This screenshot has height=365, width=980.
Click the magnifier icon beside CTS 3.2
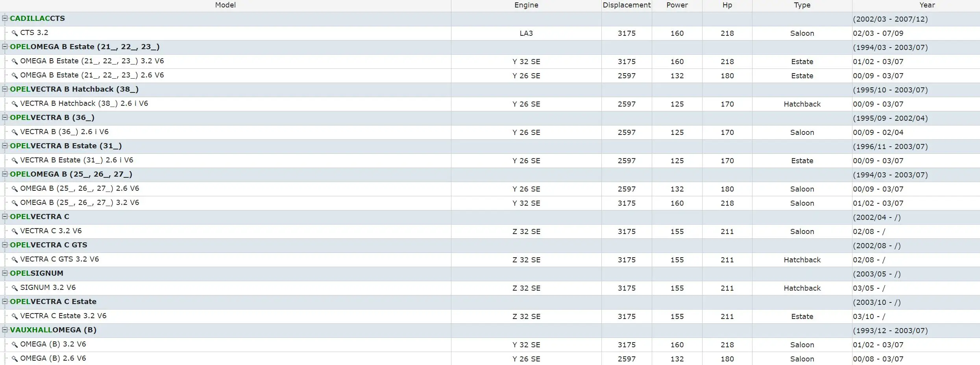15,33
